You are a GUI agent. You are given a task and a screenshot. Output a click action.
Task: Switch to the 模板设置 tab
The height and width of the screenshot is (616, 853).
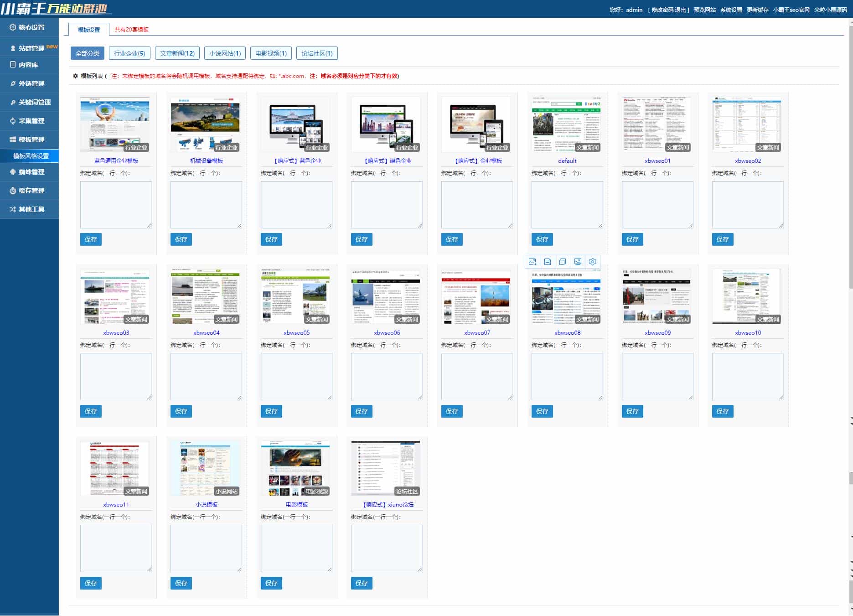89,30
